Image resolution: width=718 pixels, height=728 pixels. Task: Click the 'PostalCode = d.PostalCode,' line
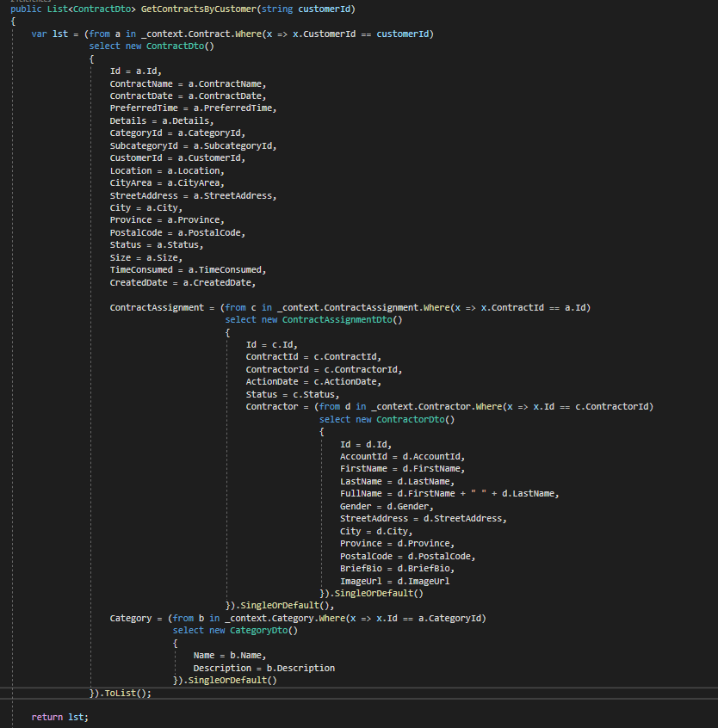(x=408, y=557)
